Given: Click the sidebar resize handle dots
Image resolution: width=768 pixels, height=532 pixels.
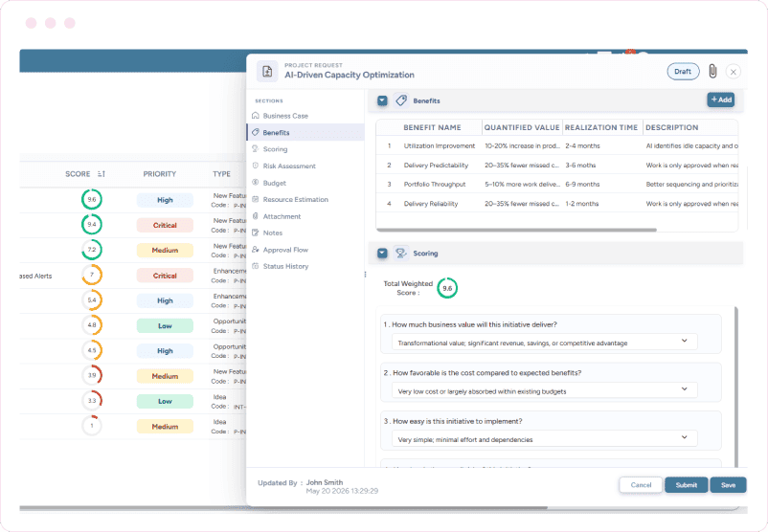Looking at the screenshot, I should (x=366, y=275).
